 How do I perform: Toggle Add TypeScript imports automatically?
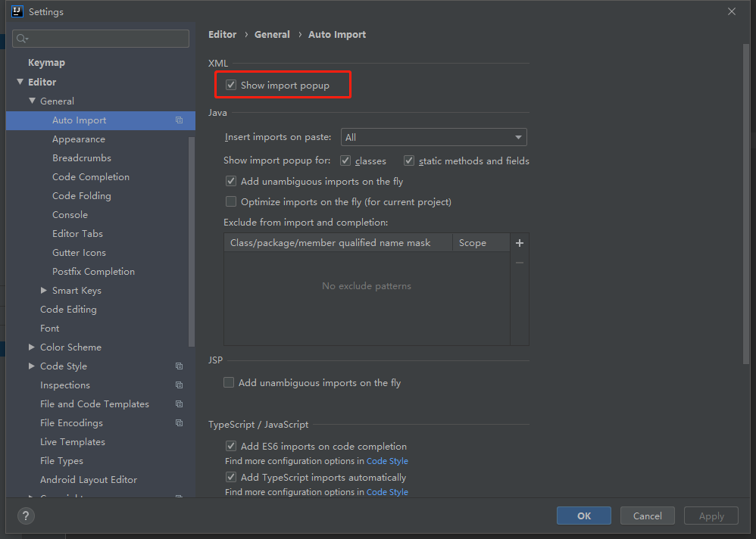point(231,478)
